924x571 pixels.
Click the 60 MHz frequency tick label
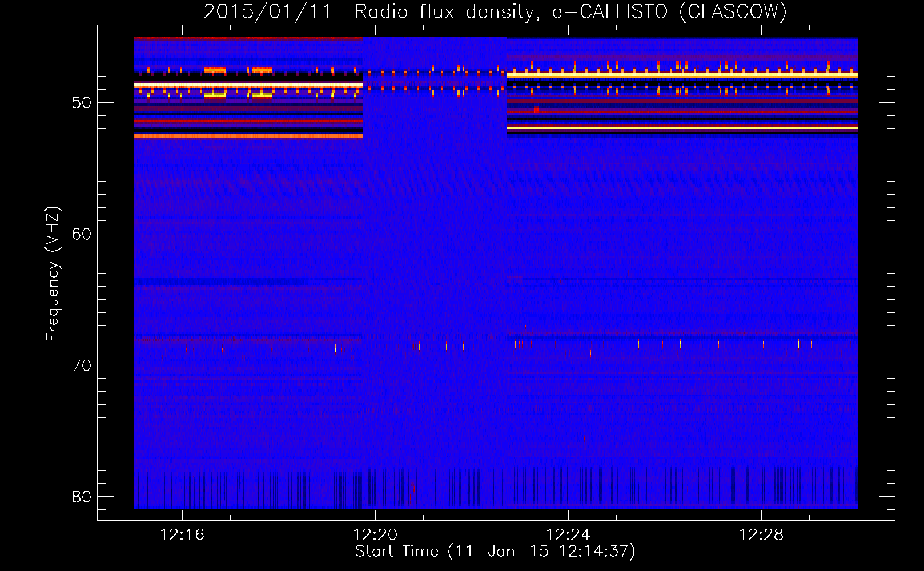[x=82, y=234]
